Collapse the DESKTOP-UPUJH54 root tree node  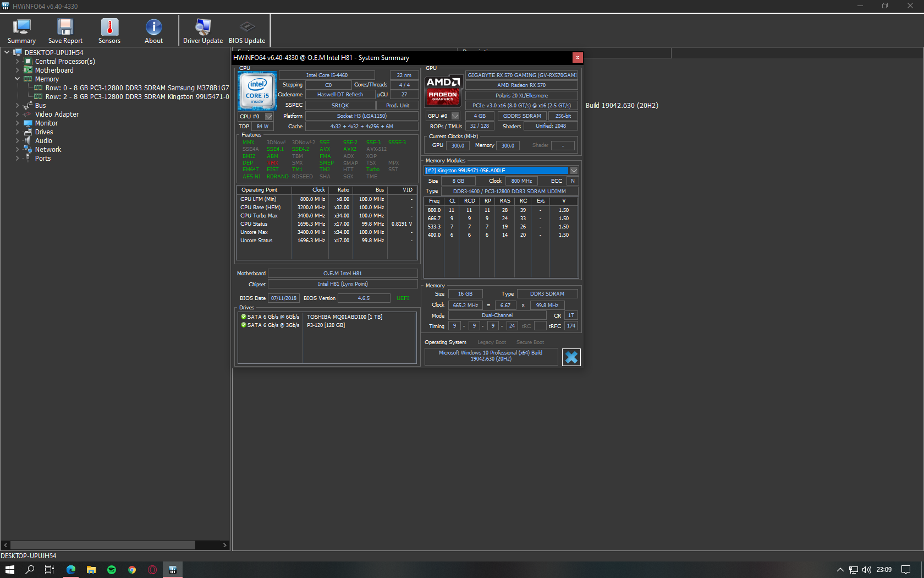coord(7,52)
